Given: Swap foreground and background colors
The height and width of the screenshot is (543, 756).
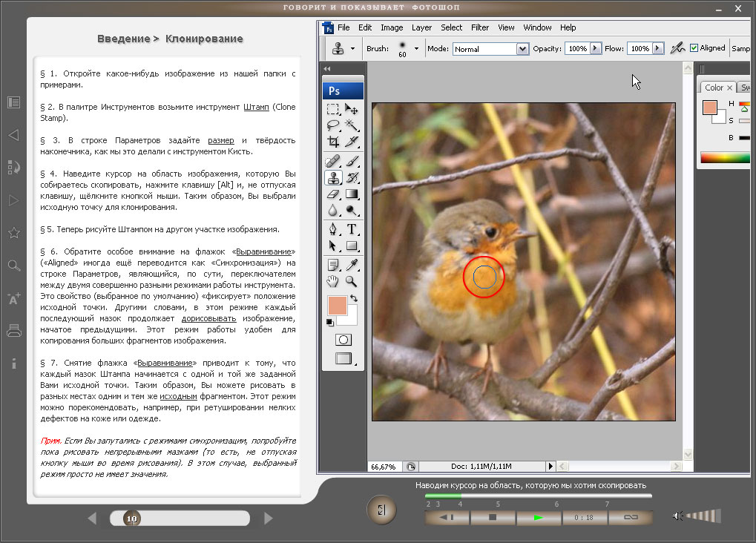Looking at the screenshot, I should click(354, 298).
